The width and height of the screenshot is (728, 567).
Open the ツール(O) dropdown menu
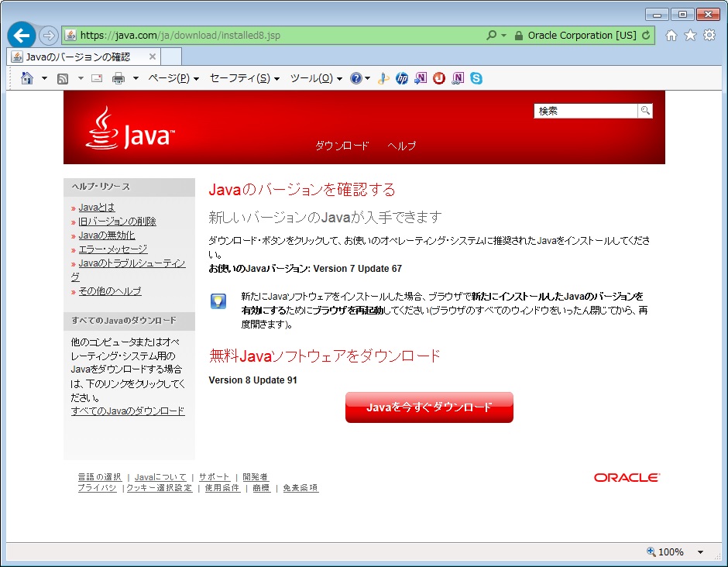tap(316, 78)
